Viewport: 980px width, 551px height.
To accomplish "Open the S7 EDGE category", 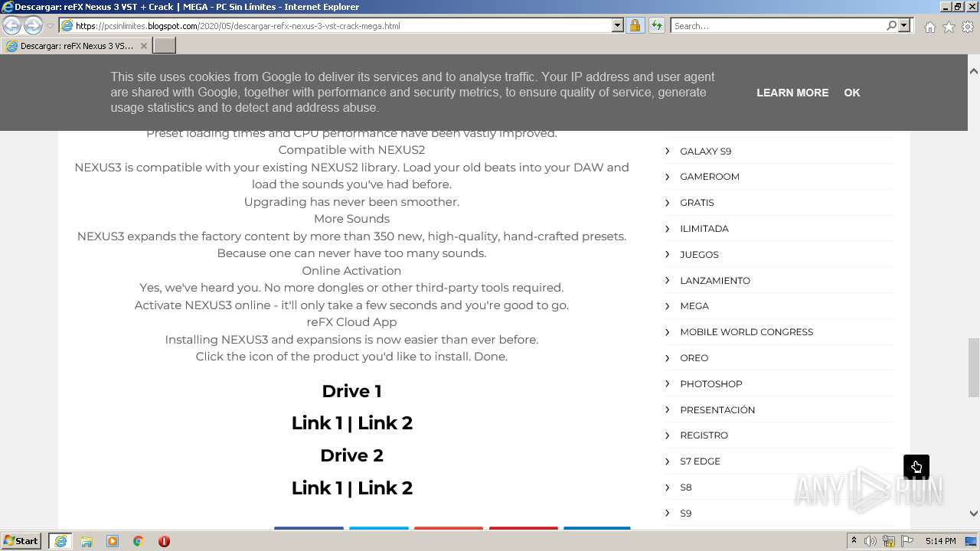I will point(700,461).
